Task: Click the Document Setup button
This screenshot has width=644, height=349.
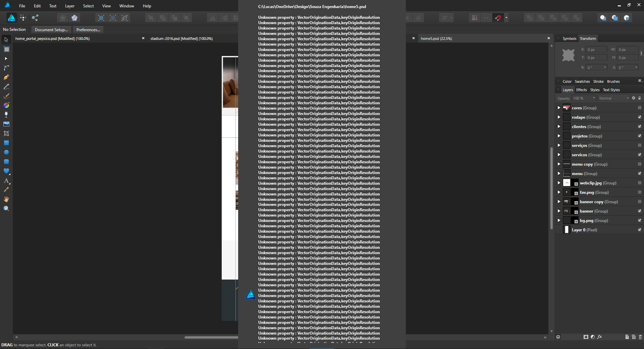Action: 51,30
